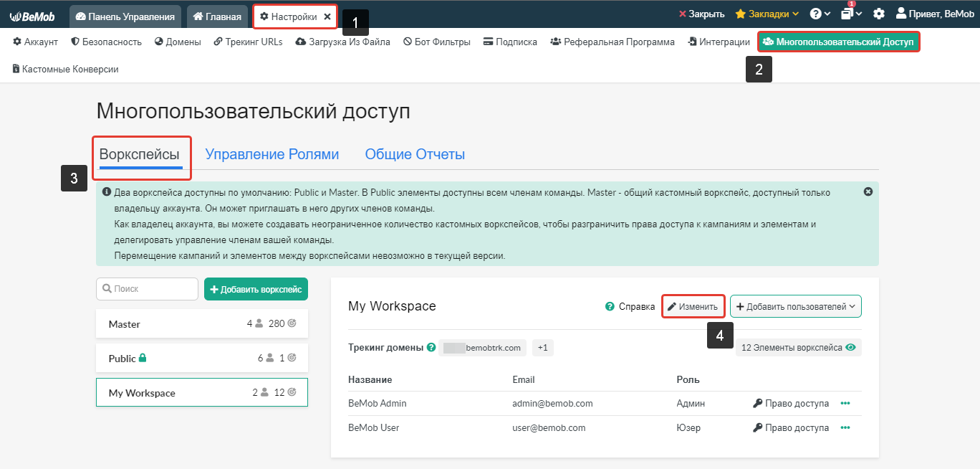Open Справка help for the workspace

[630, 306]
